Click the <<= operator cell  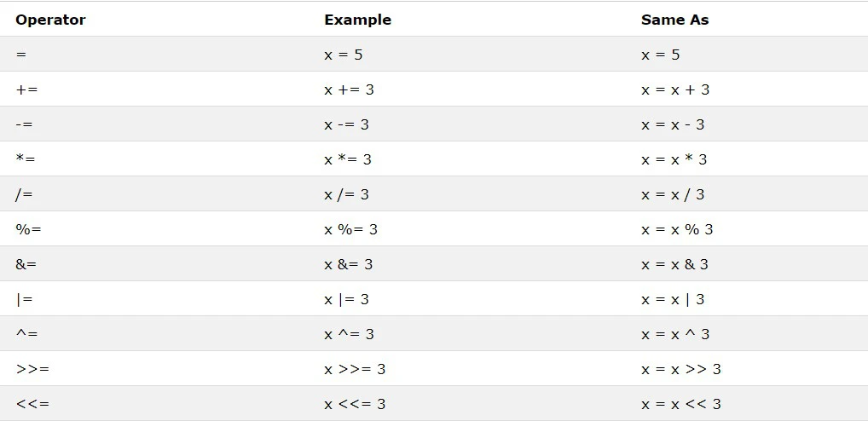[x=32, y=404]
